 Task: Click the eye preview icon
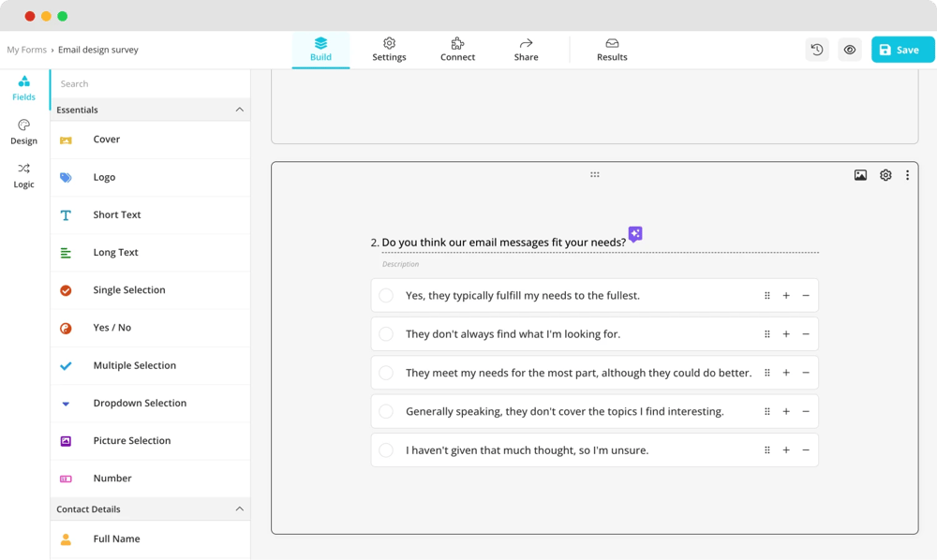pos(850,50)
